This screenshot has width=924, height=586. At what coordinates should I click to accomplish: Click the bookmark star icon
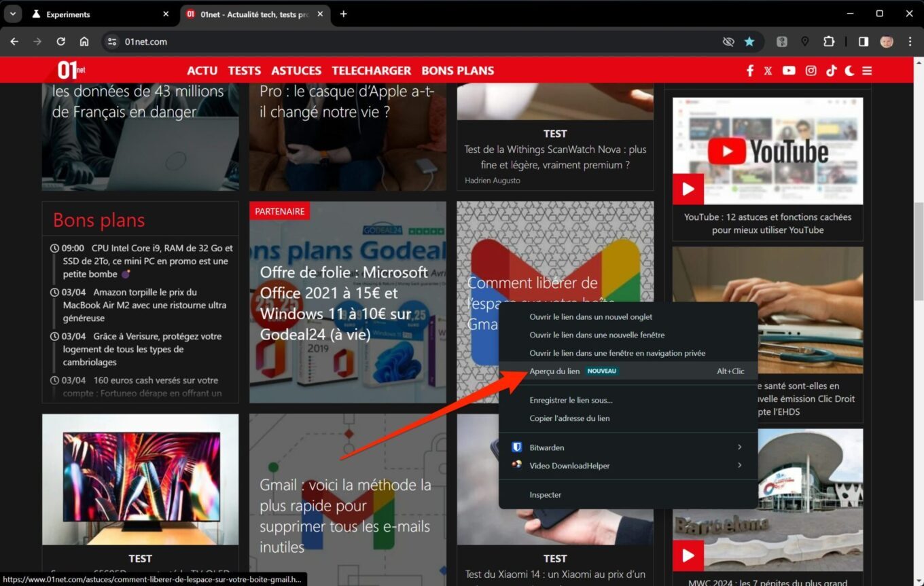pyautogui.click(x=749, y=41)
